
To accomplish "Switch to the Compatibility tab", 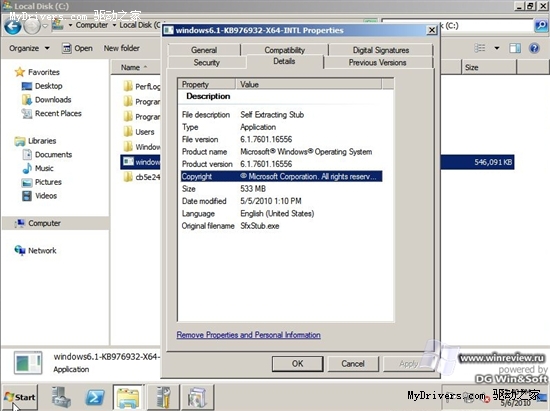I will click(x=284, y=50).
